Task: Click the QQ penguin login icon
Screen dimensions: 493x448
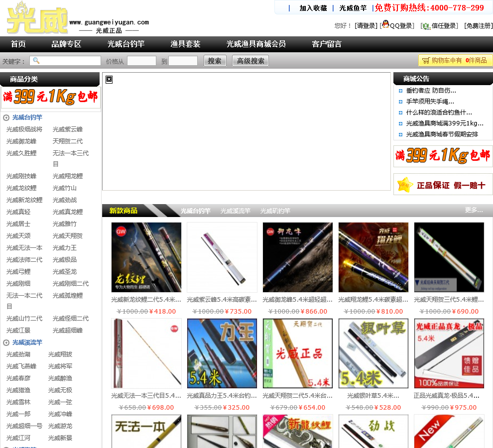Action: pos(385,24)
